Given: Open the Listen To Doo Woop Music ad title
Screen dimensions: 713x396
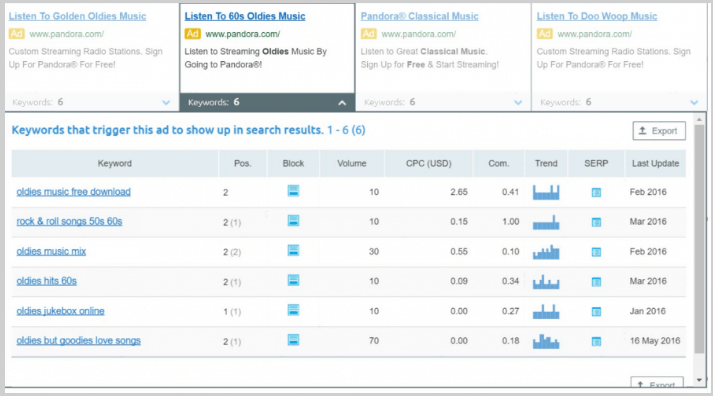Looking at the screenshot, I should tap(597, 16).
